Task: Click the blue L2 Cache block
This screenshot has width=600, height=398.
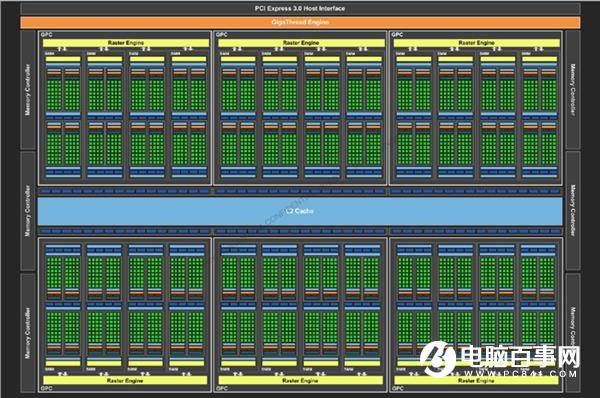Action: (300, 211)
